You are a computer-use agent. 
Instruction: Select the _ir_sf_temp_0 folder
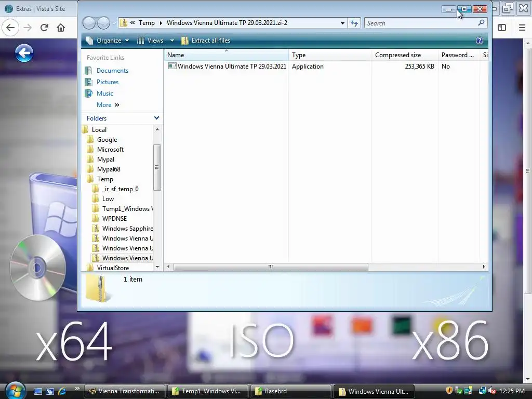tap(120, 189)
